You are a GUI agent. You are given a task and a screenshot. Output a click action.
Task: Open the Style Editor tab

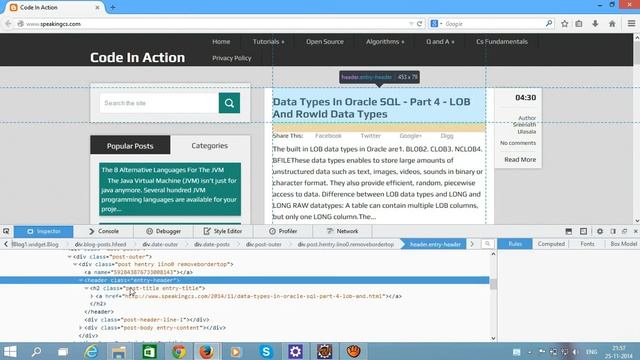tap(223, 231)
